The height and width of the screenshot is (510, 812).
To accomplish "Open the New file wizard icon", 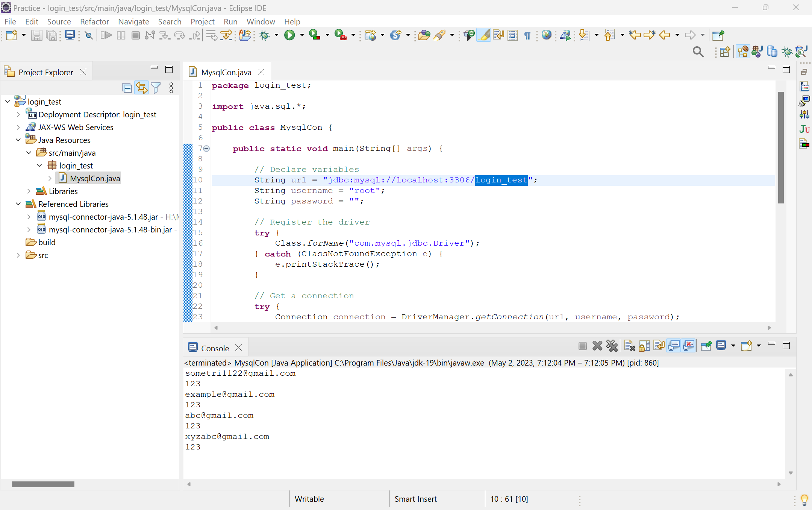I will [x=12, y=35].
